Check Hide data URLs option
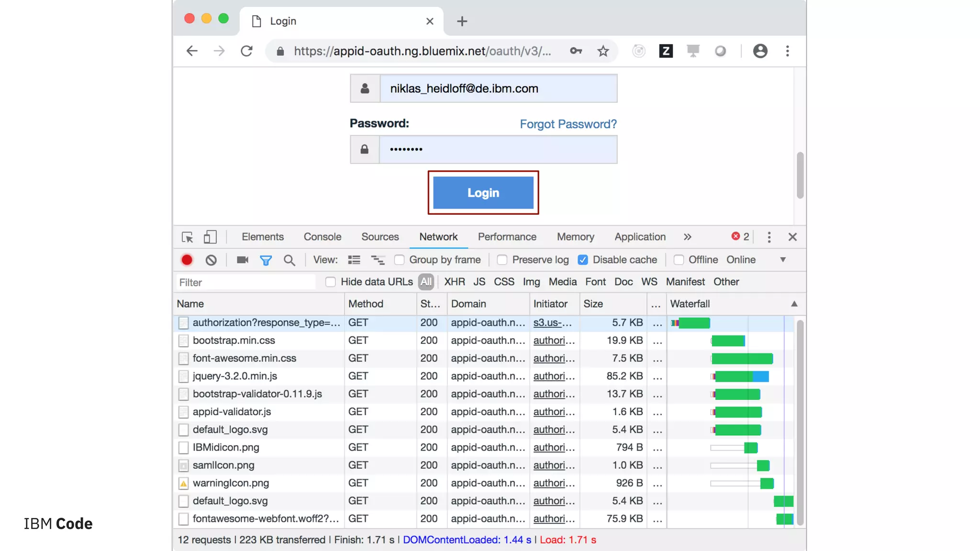The width and height of the screenshot is (980, 551). pyautogui.click(x=330, y=282)
